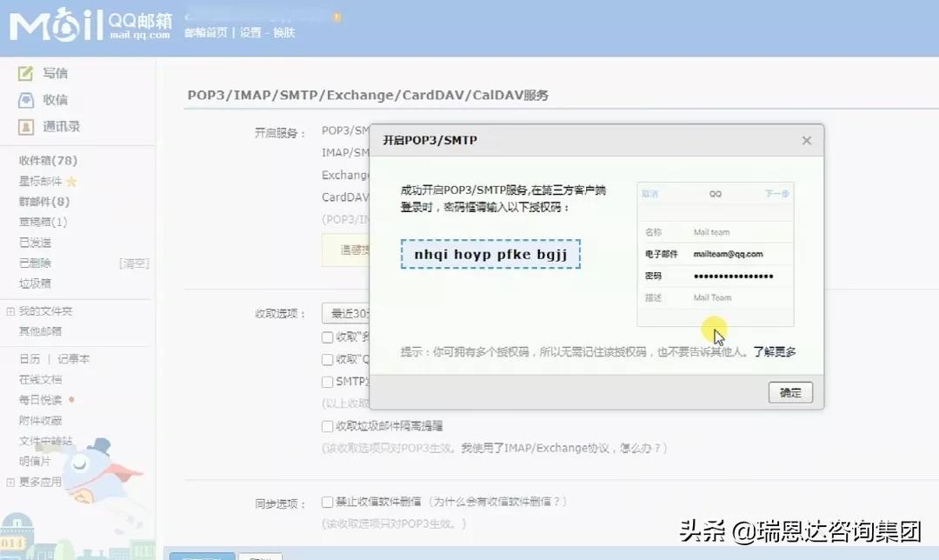Open the 了解更多 link
This screenshot has width=939, height=560.
(775, 351)
